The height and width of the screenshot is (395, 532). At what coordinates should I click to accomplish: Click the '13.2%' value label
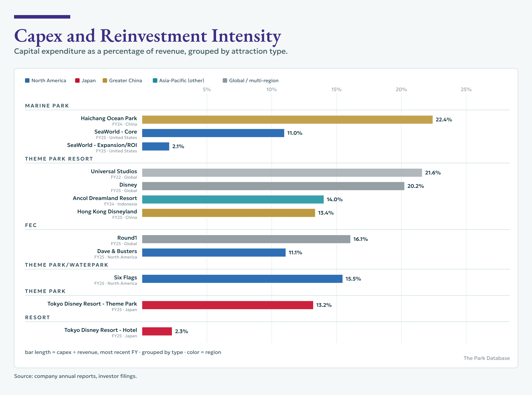[324, 305]
